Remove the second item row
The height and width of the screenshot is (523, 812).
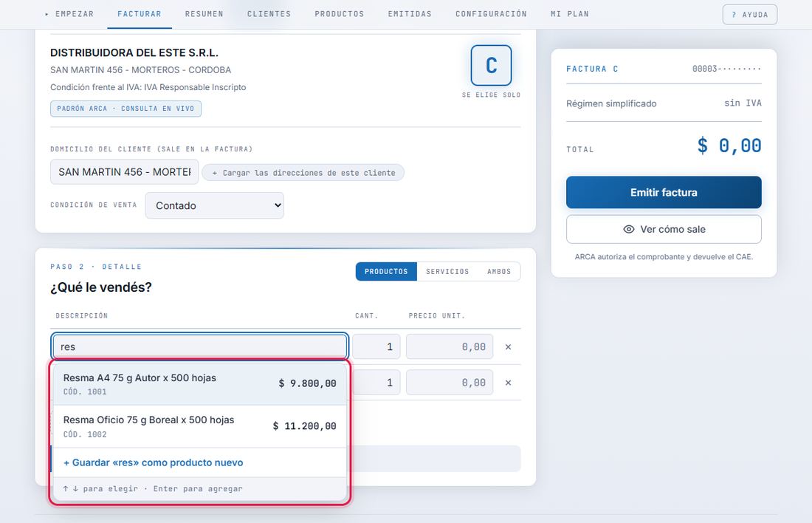point(508,383)
